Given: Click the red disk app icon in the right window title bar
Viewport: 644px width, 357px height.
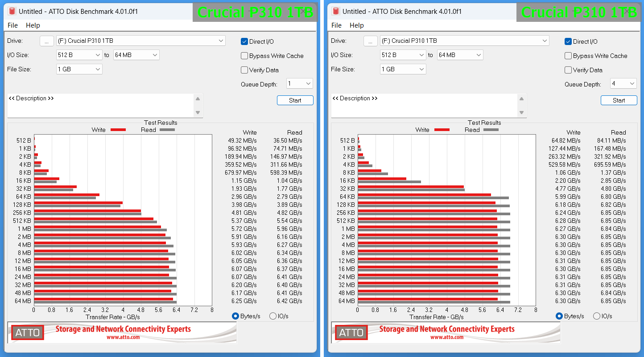Looking at the screenshot, I should 336,11.
